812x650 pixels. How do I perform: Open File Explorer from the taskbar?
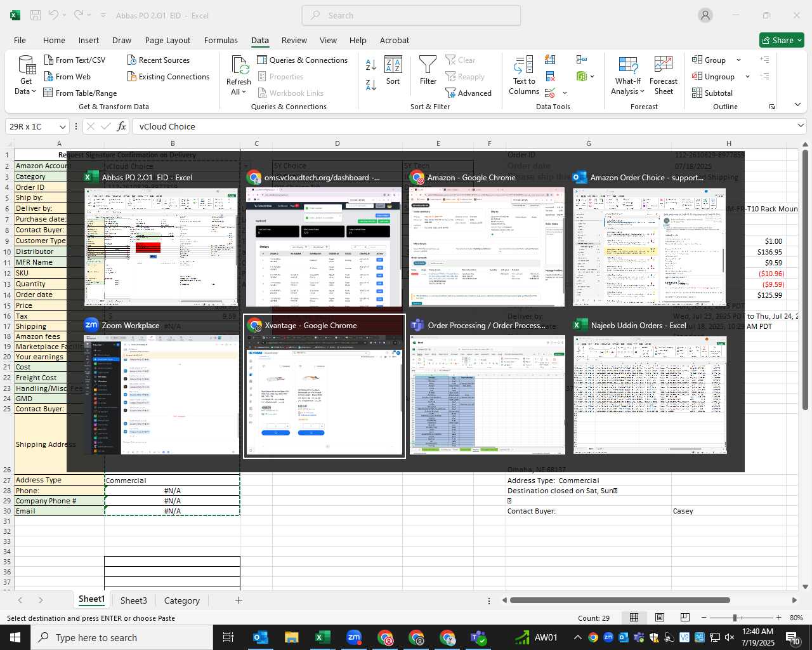(291, 637)
